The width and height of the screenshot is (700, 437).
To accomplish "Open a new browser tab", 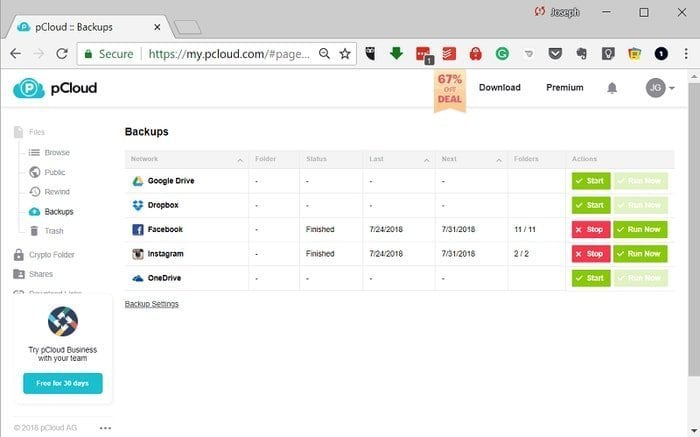I will click(187, 27).
